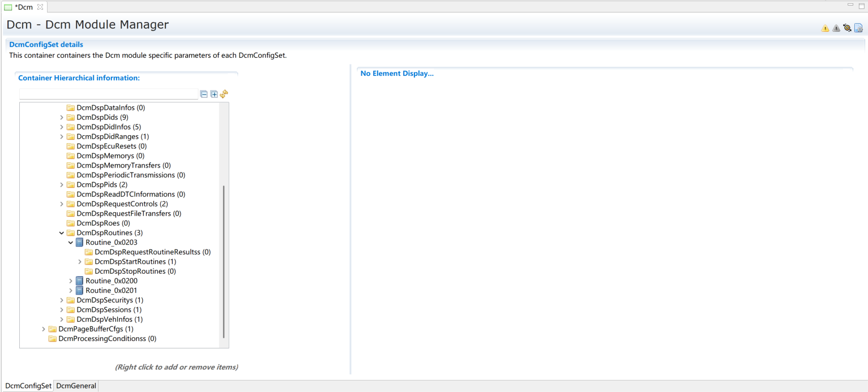
Task: Expand the Routine_0x0201 node
Action: (71, 291)
